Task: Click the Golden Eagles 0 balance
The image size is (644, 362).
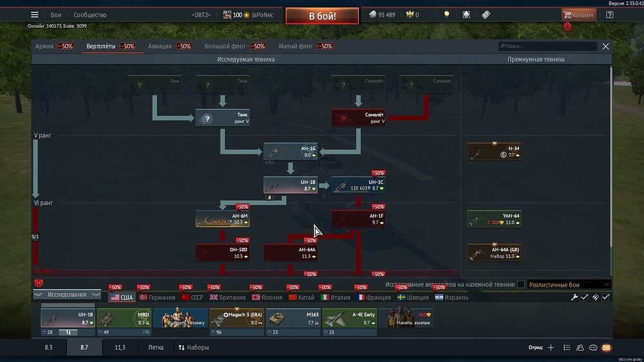Action: [x=412, y=15]
